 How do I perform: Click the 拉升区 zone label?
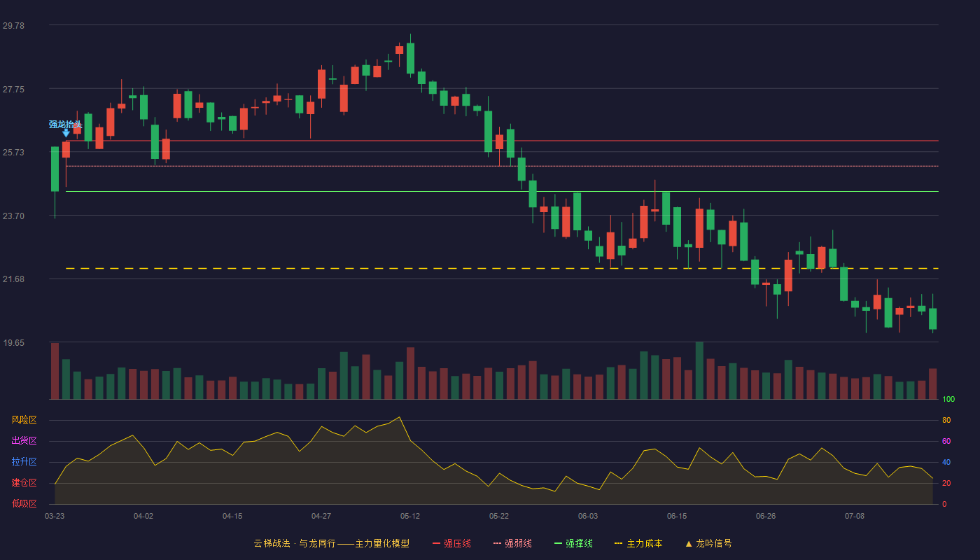(x=24, y=462)
